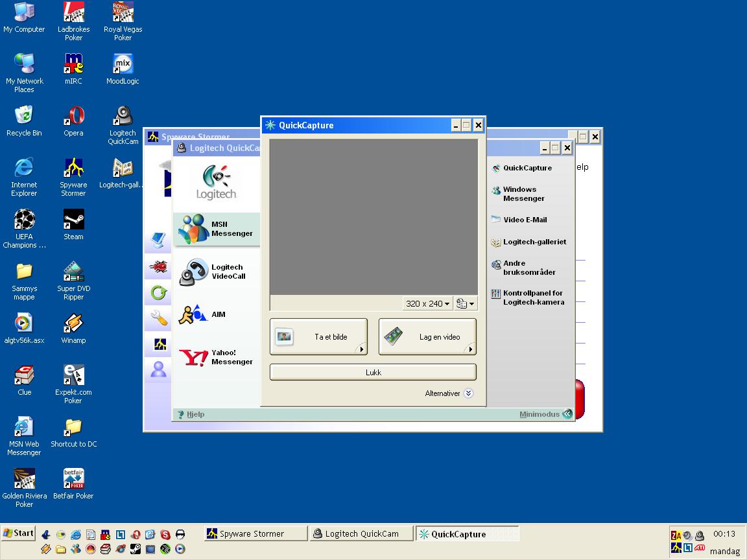Viewport: 747px width, 560px height.
Task: Select the Opera desktop shortcut
Action: (x=73, y=117)
